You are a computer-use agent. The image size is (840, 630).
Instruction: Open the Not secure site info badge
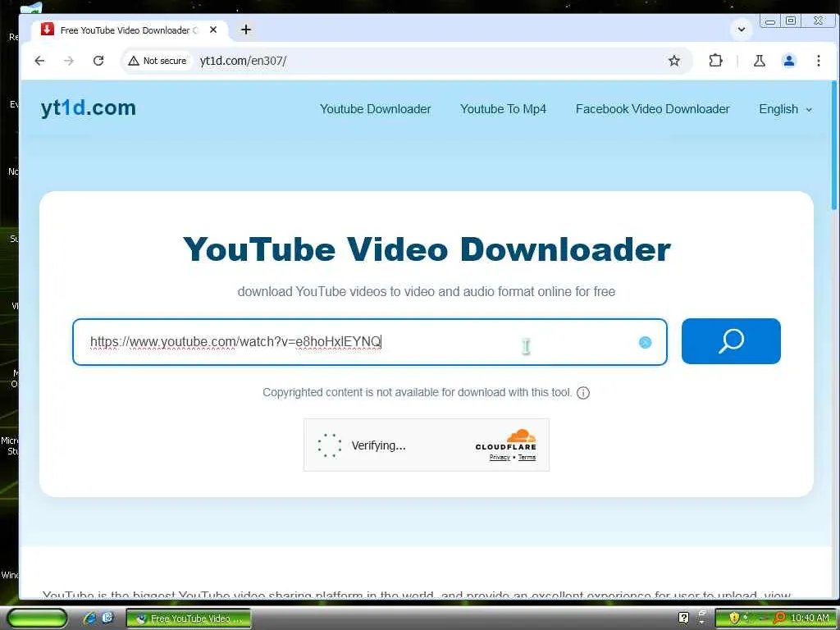(157, 61)
